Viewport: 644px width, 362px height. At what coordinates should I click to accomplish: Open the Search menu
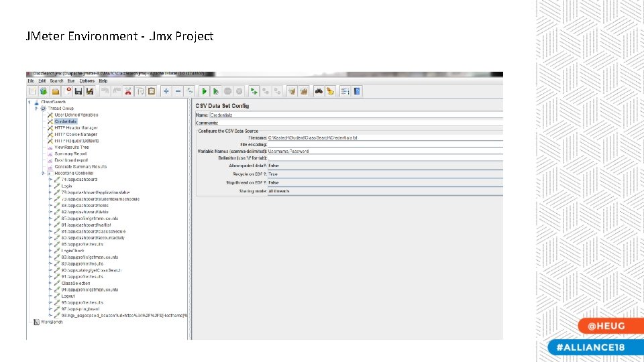pyautogui.click(x=56, y=81)
